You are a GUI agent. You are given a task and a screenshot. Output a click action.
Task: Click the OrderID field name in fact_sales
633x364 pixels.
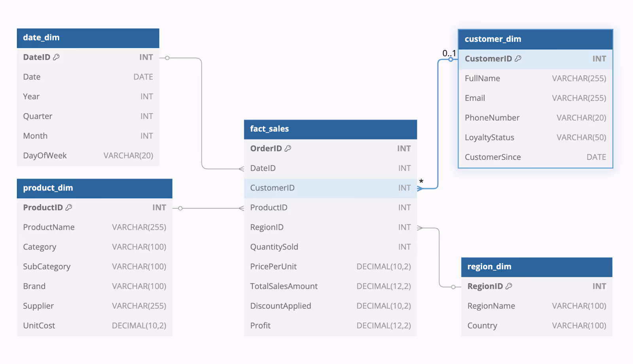266,148
